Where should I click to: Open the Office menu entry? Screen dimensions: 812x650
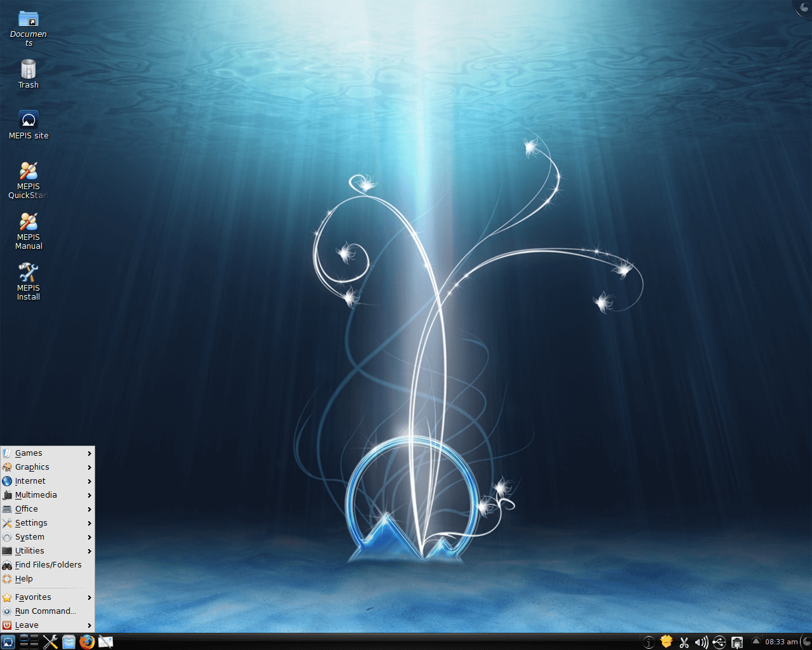tap(27, 508)
